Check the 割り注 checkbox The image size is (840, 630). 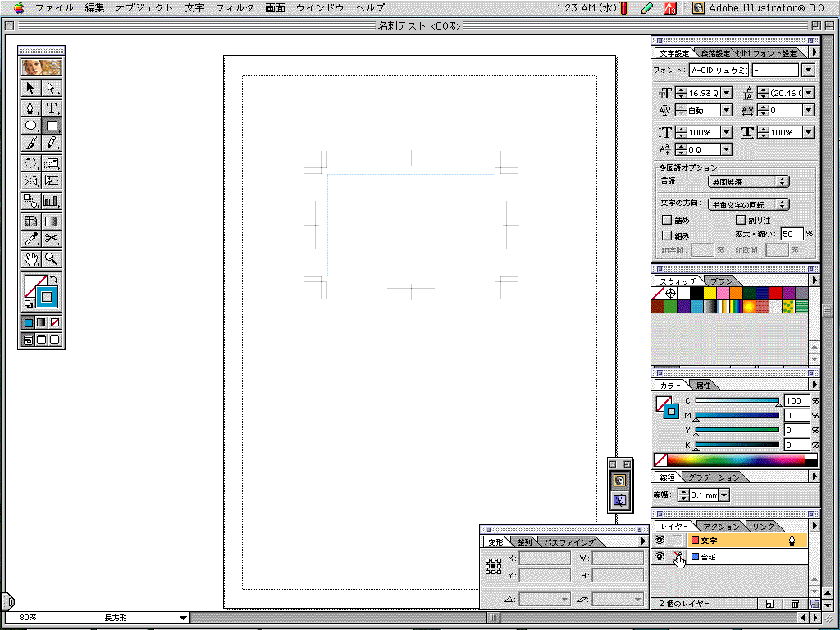740,221
